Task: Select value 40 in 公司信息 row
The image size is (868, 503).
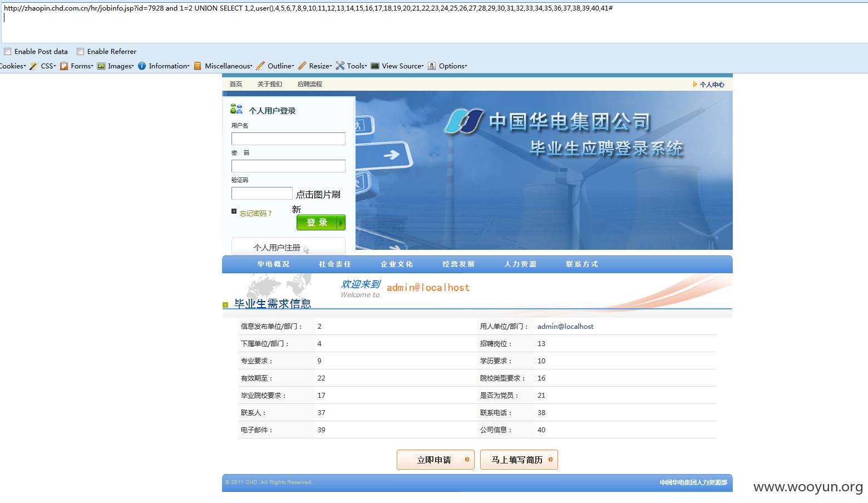Action: point(541,430)
